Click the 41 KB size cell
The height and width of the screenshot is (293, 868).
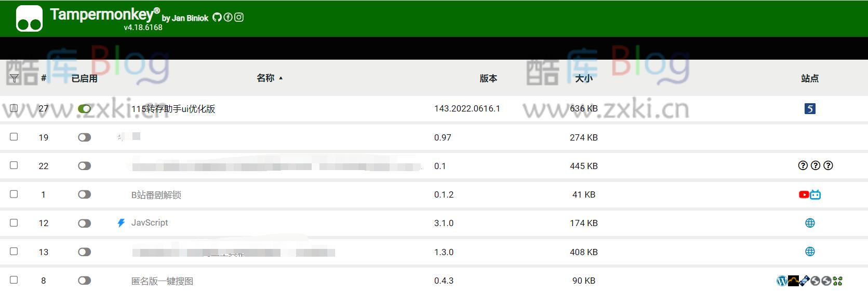pos(584,194)
